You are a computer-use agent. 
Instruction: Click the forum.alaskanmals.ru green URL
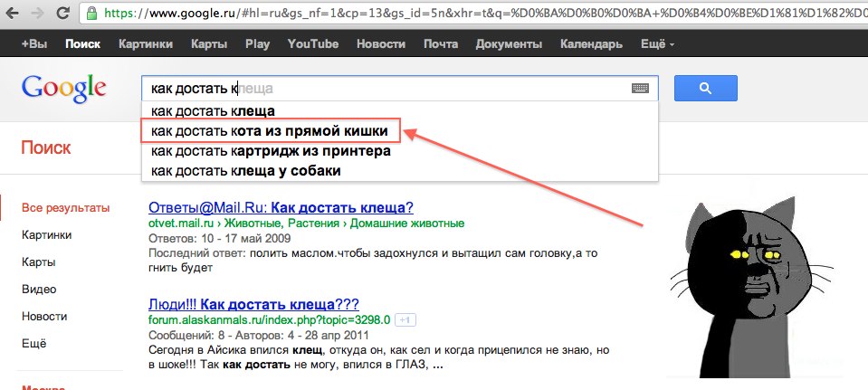269,319
